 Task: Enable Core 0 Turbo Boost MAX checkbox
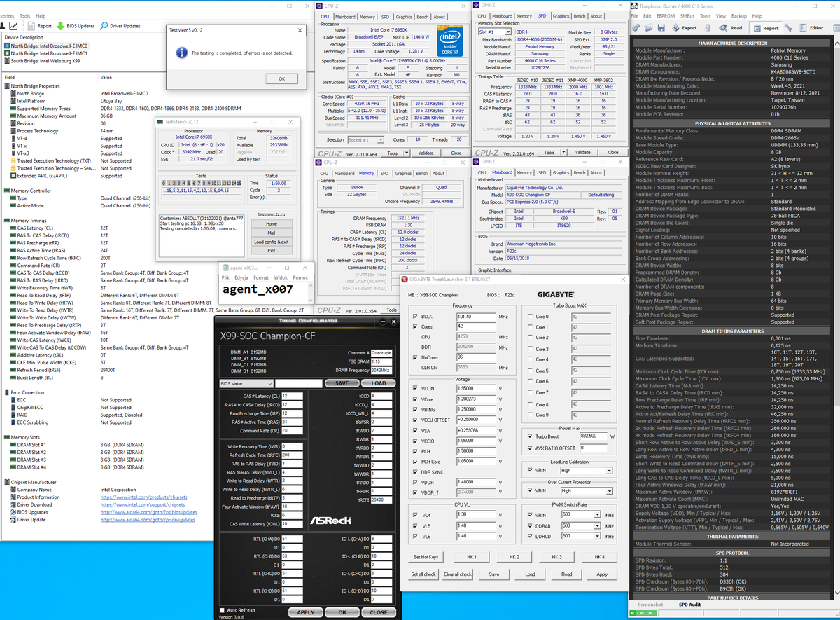tap(530, 317)
